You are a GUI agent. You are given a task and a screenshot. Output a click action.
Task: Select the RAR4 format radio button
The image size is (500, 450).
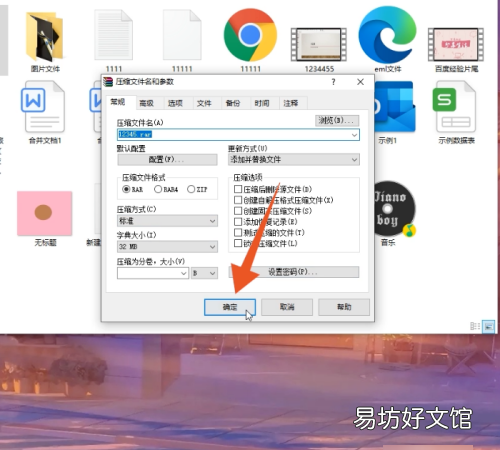[158, 189]
